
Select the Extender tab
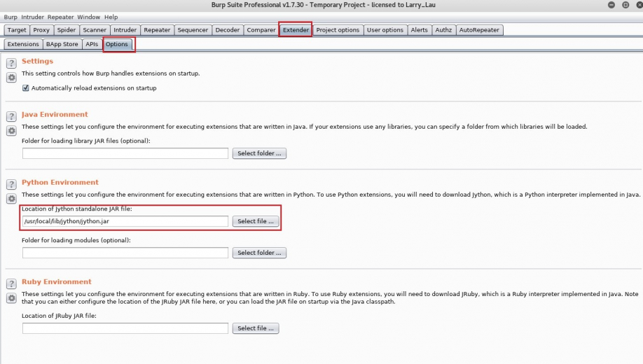tap(296, 30)
